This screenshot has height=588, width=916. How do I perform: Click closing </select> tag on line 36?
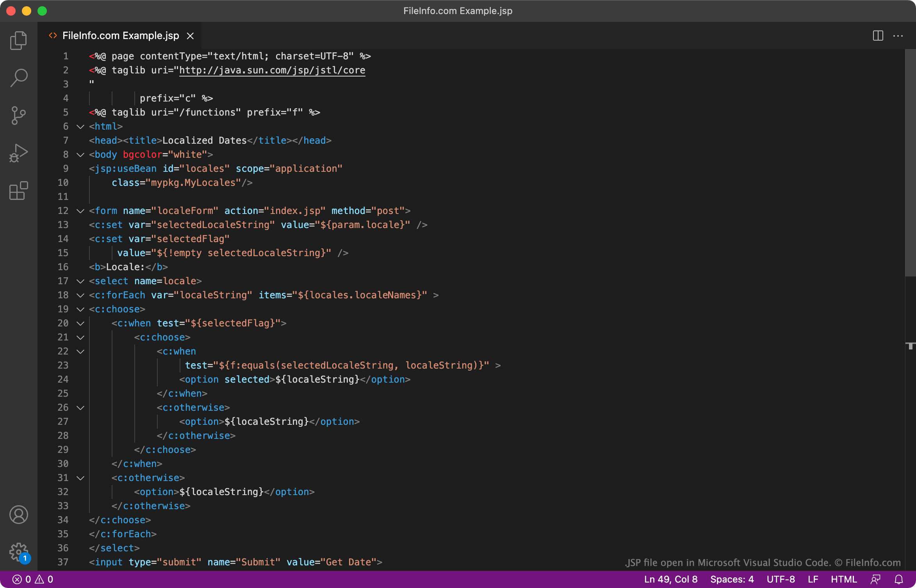[114, 548]
